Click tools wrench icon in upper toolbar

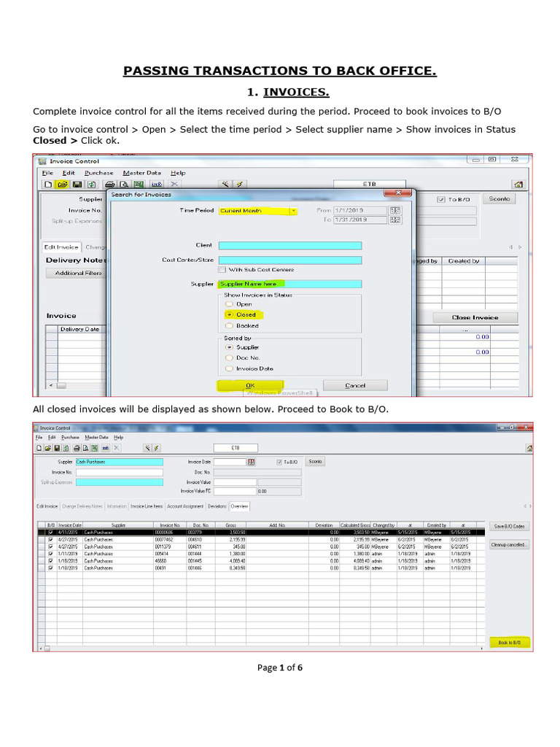pos(225,185)
